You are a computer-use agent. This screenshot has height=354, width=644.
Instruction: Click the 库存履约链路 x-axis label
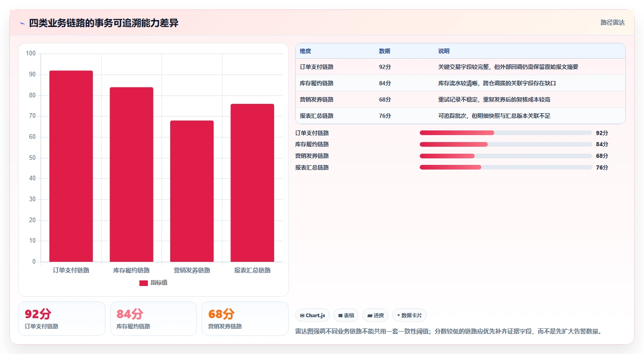point(132,270)
